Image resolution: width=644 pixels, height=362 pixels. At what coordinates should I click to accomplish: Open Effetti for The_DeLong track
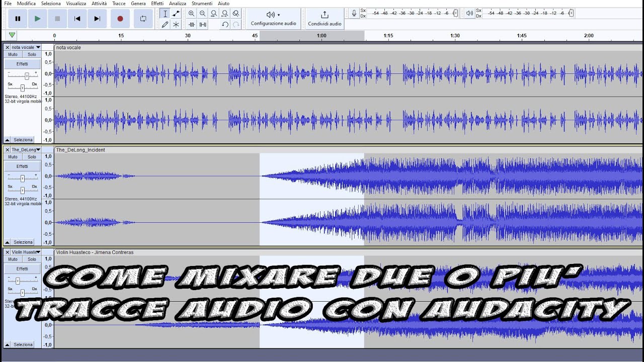(x=22, y=166)
